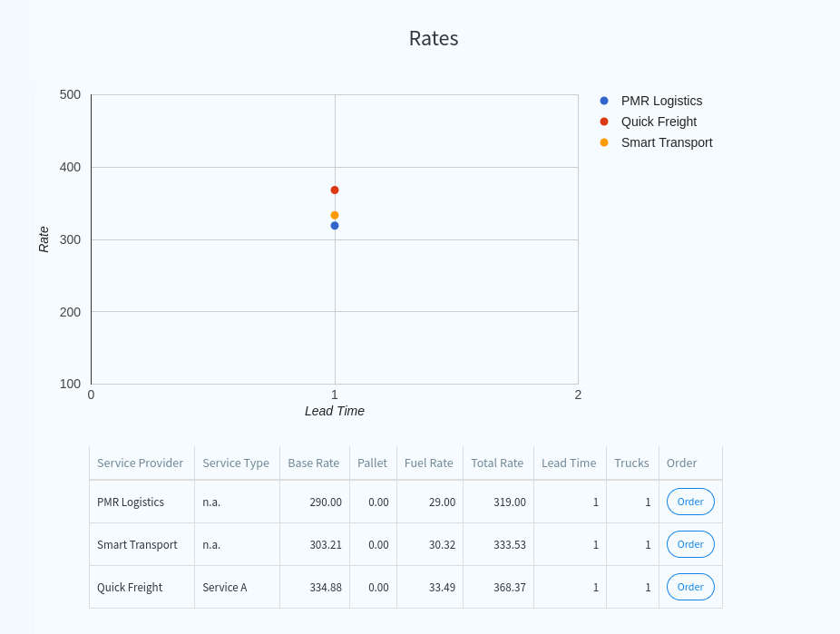This screenshot has height=634, width=840.
Task: Sort by Service Provider column header
Action: point(140,463)
